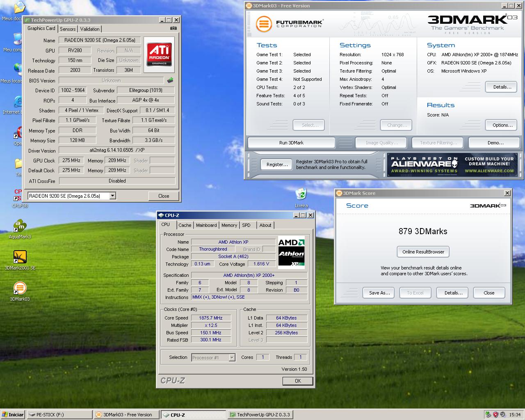Click the green system tray icon
The height and width of the screenshot is (420, 525).
tap(488, 415)
